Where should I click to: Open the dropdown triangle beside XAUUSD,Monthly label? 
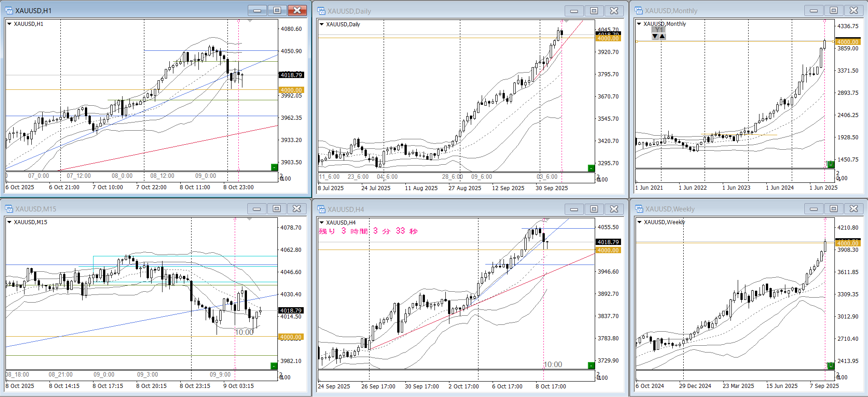coord(639,24)
